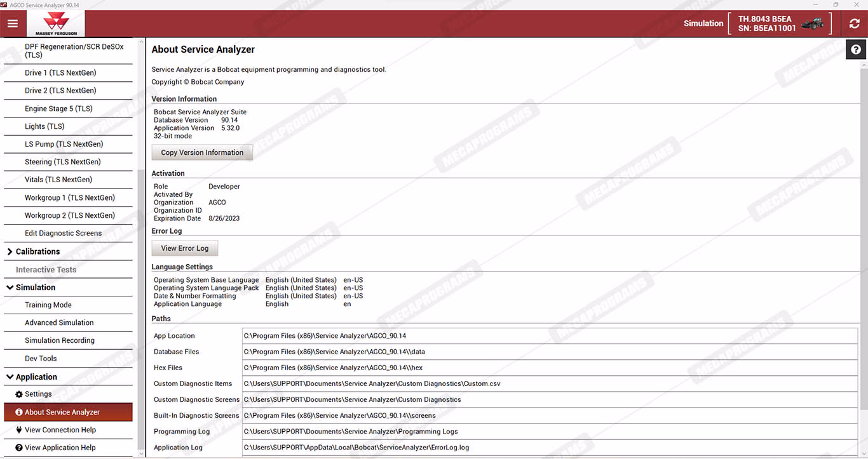Click the Custom Diagnostic Items path field

click(x=550, y=383)
